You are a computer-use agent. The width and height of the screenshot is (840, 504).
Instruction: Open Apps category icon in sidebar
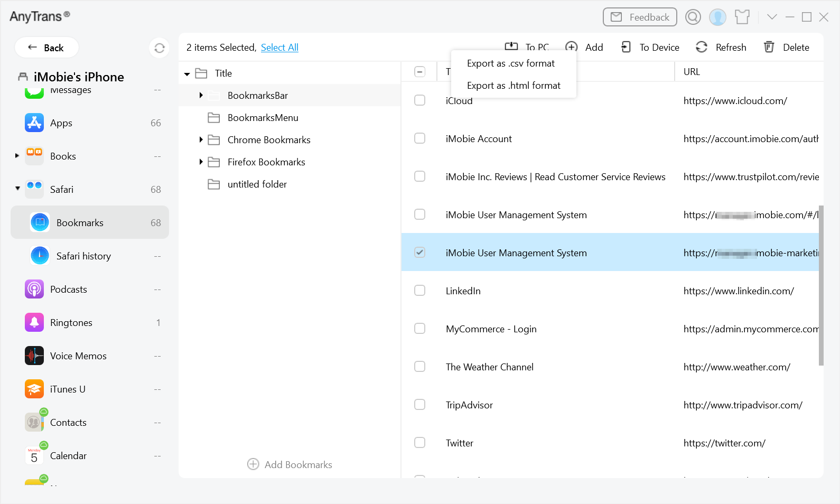tap(34, 123)
